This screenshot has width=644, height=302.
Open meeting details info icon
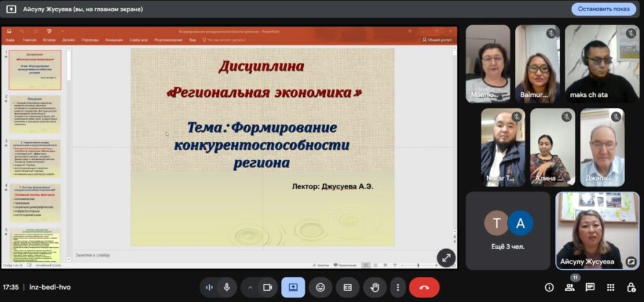(x=549, y=288)
